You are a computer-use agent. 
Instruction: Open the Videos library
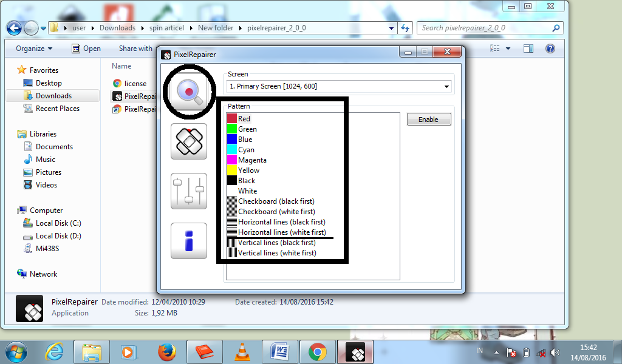pos(41,184)
